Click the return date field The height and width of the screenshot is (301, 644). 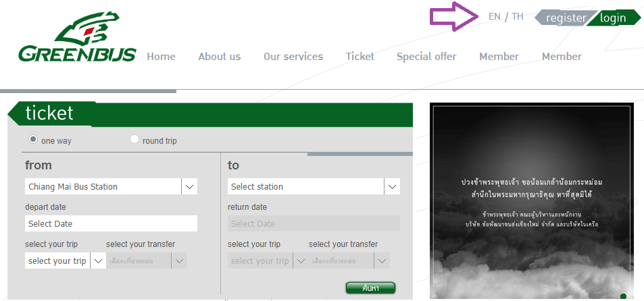coord(314,223)
